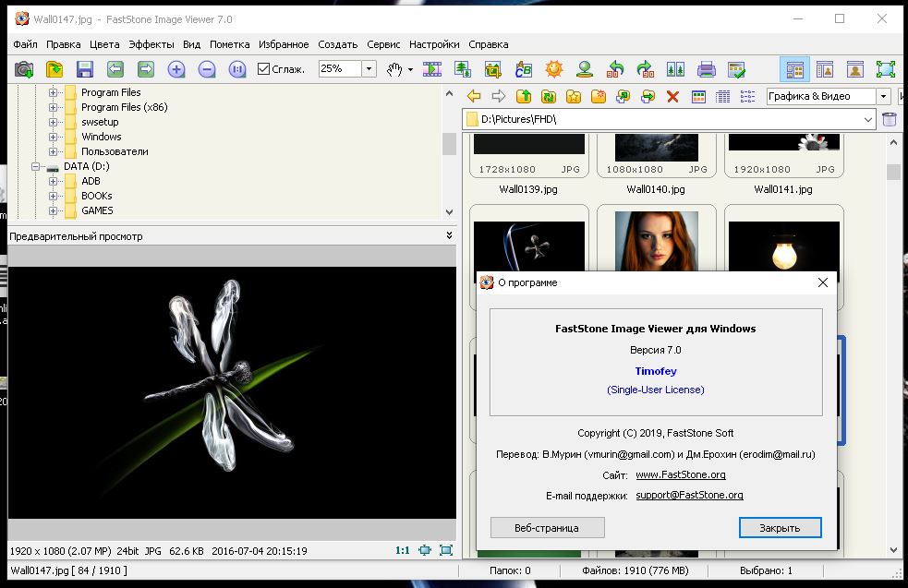Open the crop board tool
Image resolution: width=908 pixels, height=588 pixels.
(x=493, y=69)
